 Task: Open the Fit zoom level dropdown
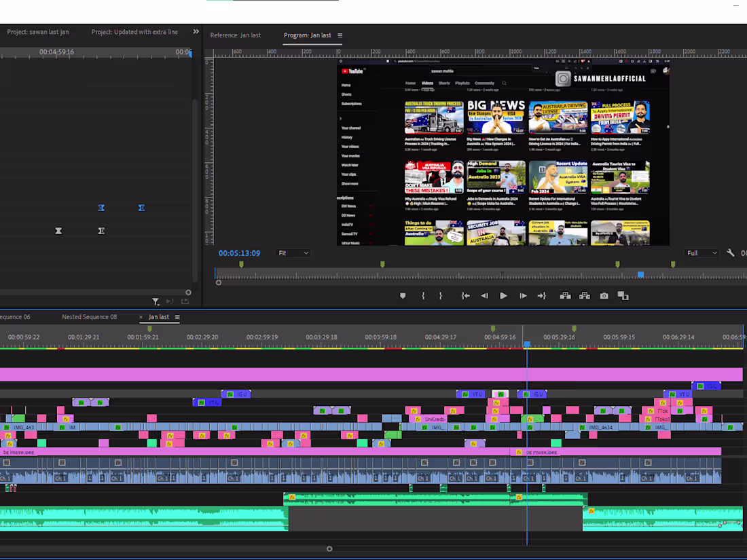tap(293, 253)
